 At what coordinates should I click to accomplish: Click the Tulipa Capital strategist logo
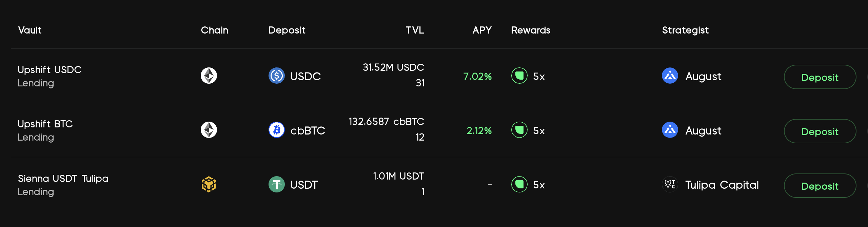coord(670,184)
